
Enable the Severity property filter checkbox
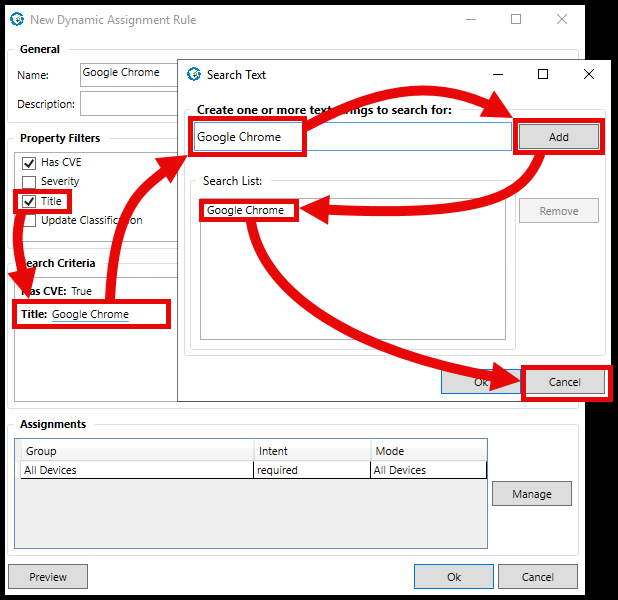coord(29,182)
